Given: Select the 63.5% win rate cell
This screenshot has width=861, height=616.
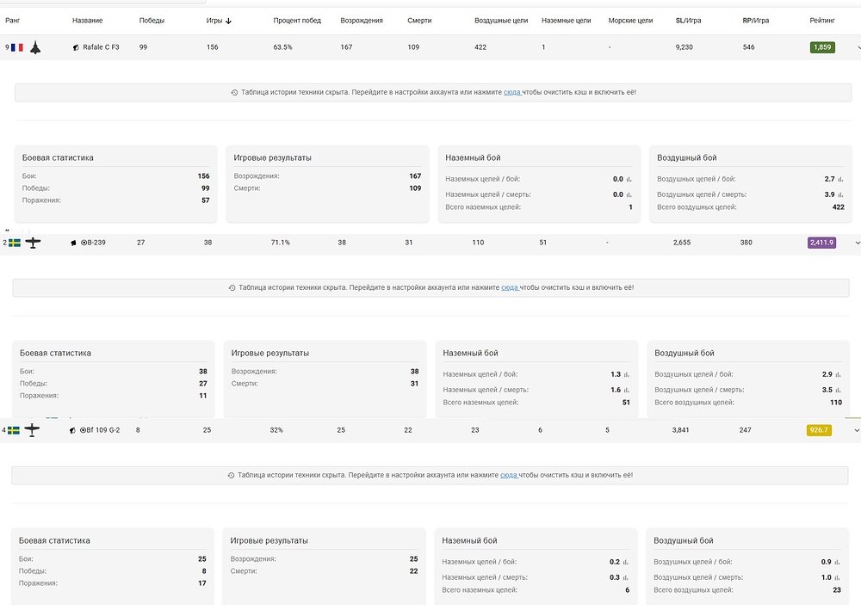Looking at the screenshot, I should [282, 47].
